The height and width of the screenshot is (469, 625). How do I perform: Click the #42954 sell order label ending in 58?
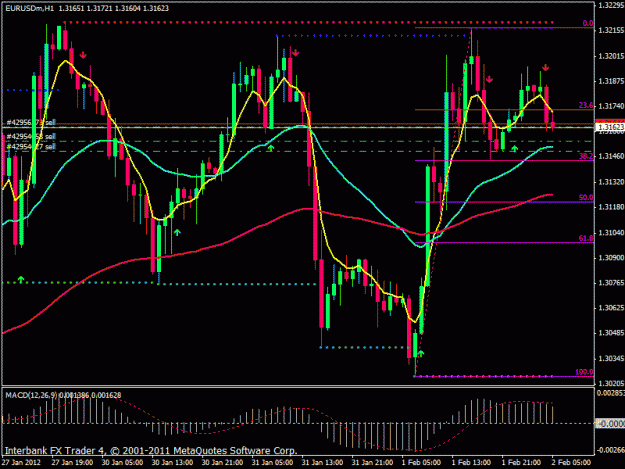point(31,137)
